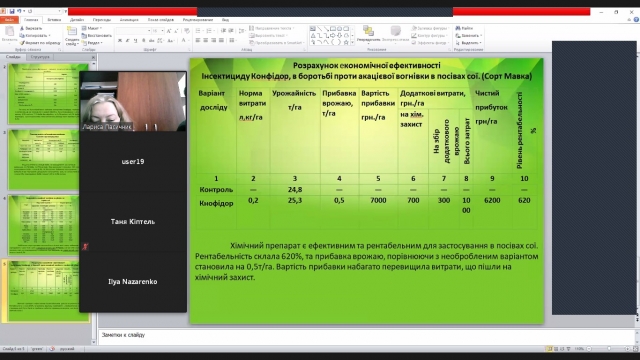This screenshot has height=360, width=640.
Task: Open the font size dropdown
Action: point(162,31)
